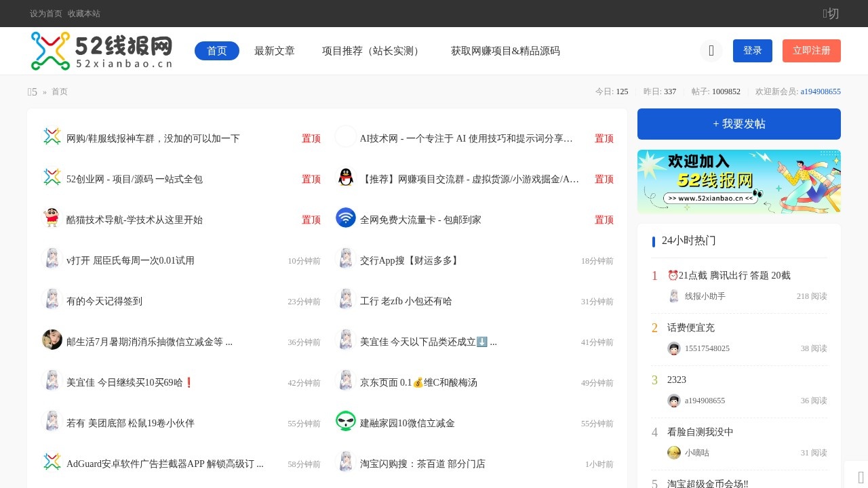The image size is (868, 488).
Task: Click 帖子: 1009852 statistic
Action: tap(716, 91)
